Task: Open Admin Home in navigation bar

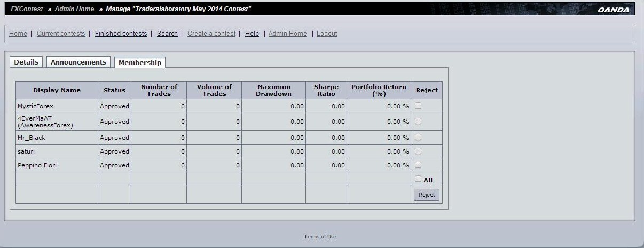Action: pos(288,34)
